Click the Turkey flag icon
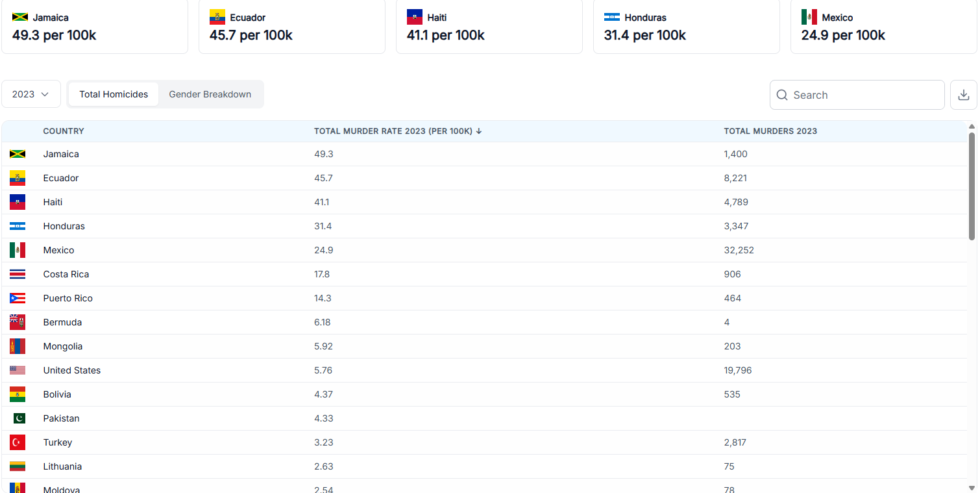 pos(18,442)
